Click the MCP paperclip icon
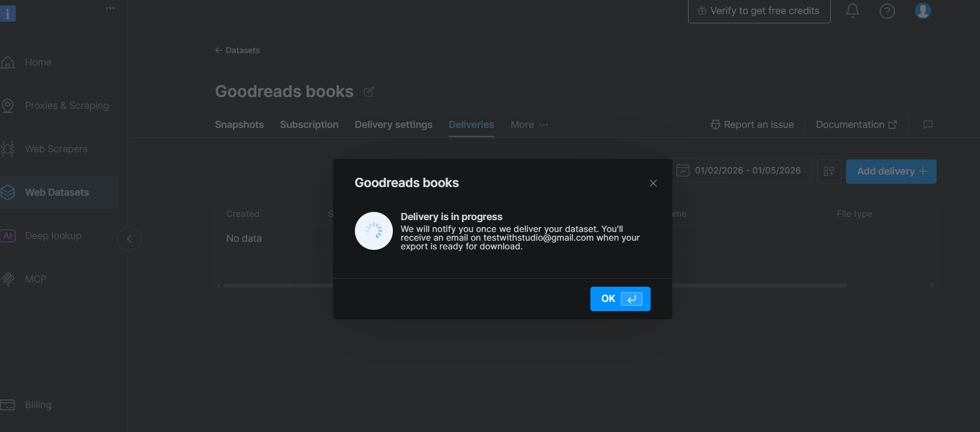 pyautogui.click(x=8, y=279)
